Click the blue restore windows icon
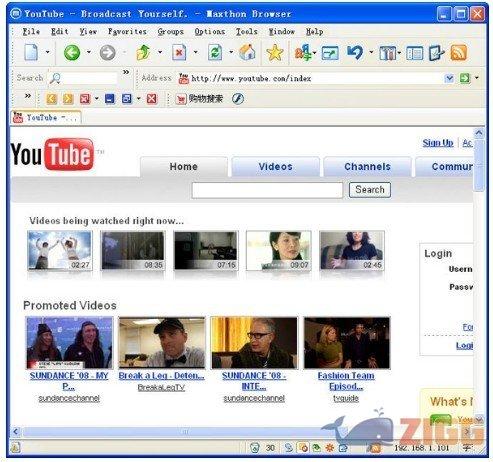Screen dimensions: 493x462 tap(127, 99)
